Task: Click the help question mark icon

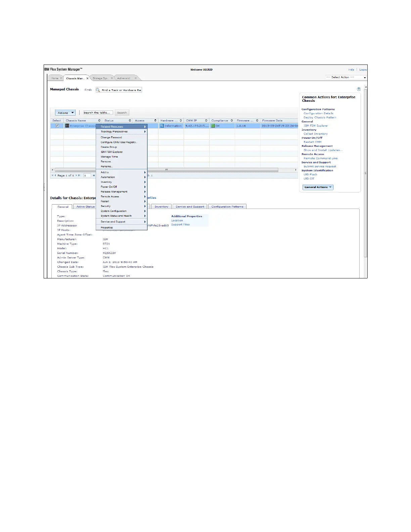Action: 359,89
